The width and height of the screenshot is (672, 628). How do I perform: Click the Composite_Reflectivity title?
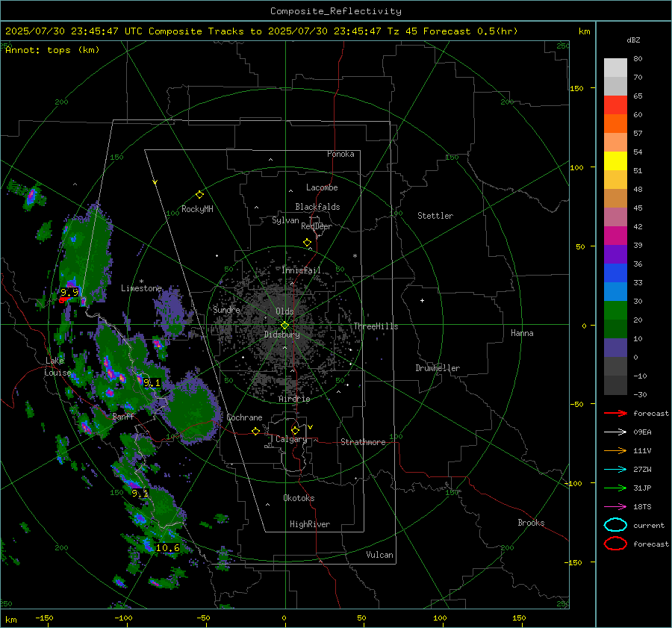tap(335, 11)
